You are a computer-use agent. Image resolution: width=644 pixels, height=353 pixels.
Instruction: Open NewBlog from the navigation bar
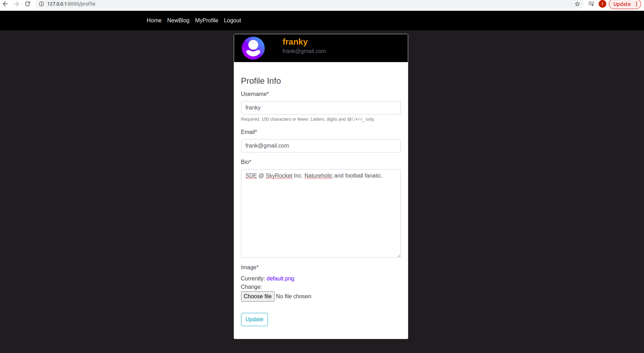coord(178,20)
